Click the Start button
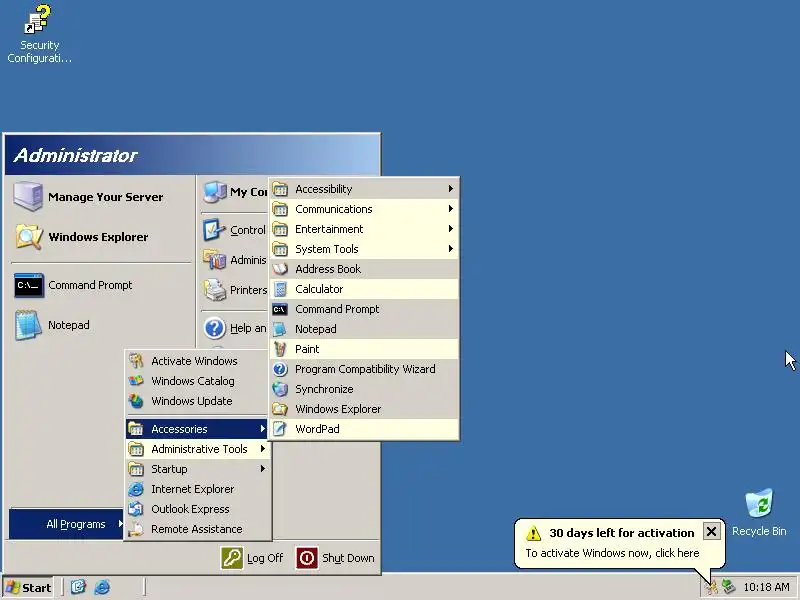Viewport: 800px width, 600px height. pyautogui.click(x=30, y=588)
